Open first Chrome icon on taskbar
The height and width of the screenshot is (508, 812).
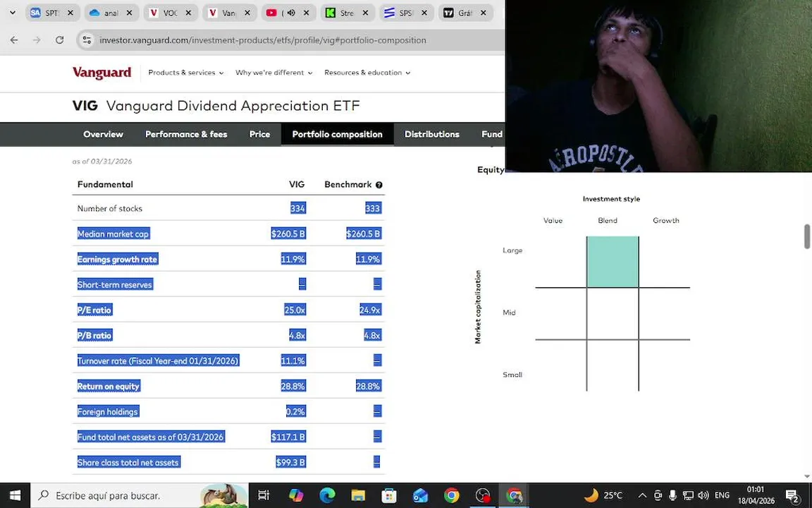451,495
